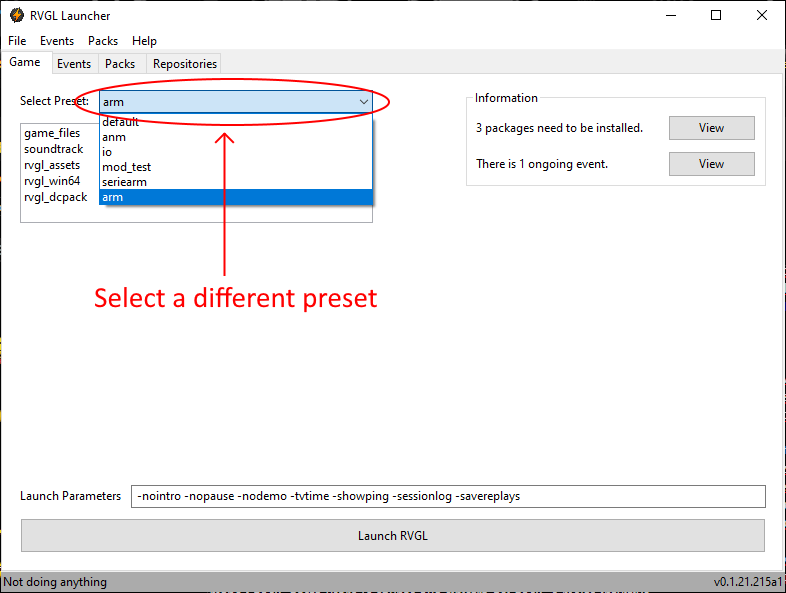The width and height of the screenshot is (786, 593).
Task: Open the Events menu in menu bar
Action: click(x=57, y=41)
